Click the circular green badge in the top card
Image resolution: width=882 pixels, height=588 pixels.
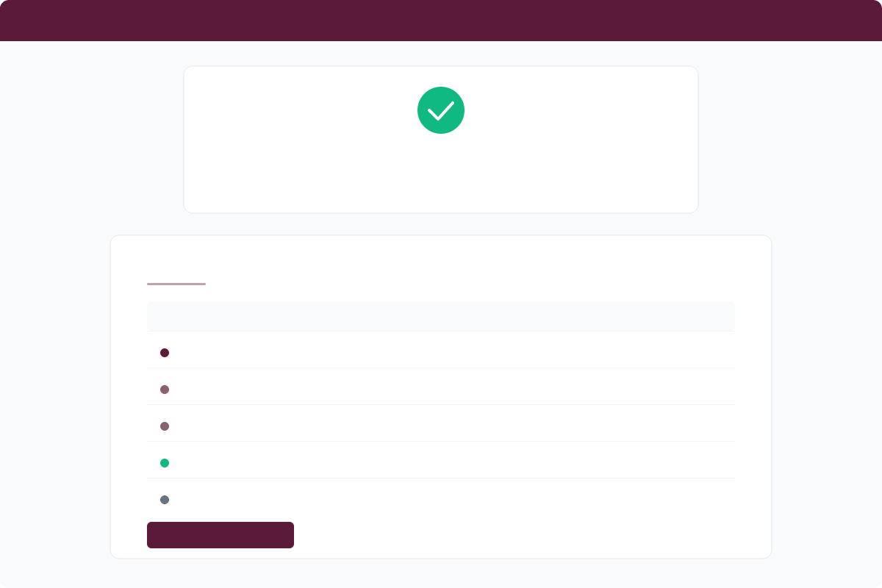[x=441, y=110]
